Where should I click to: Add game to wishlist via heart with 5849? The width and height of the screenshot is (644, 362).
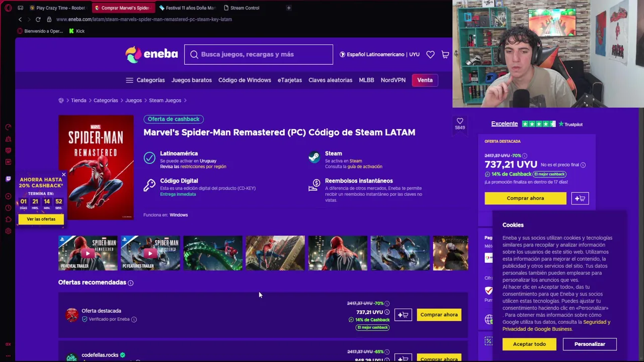pos(460,123)
